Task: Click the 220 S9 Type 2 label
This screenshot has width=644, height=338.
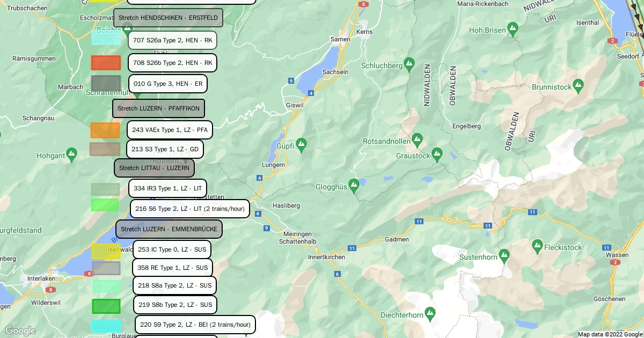Action: (195, 325)
